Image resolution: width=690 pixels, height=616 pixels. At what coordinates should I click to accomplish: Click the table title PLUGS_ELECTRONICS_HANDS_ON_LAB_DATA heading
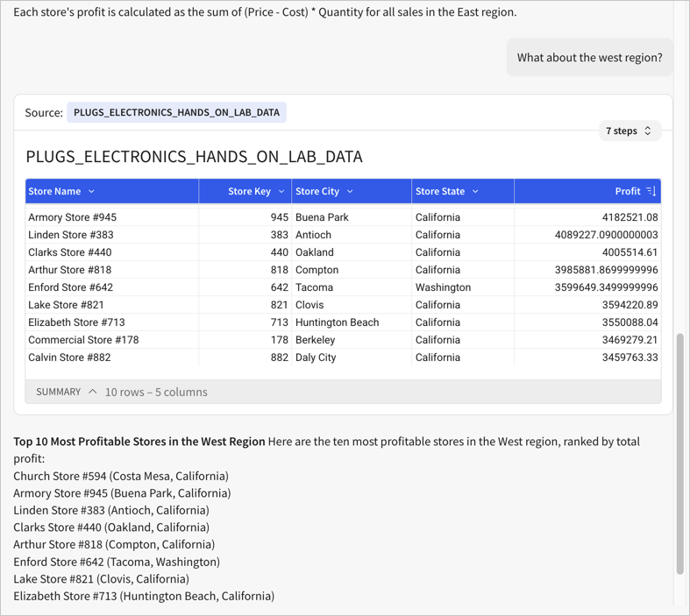(194, 157)
